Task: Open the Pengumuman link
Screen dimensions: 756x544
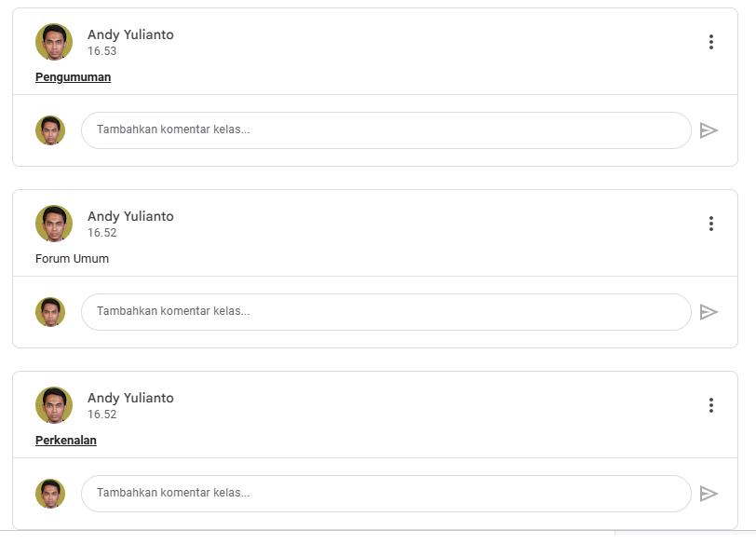Action: [73, 77]
